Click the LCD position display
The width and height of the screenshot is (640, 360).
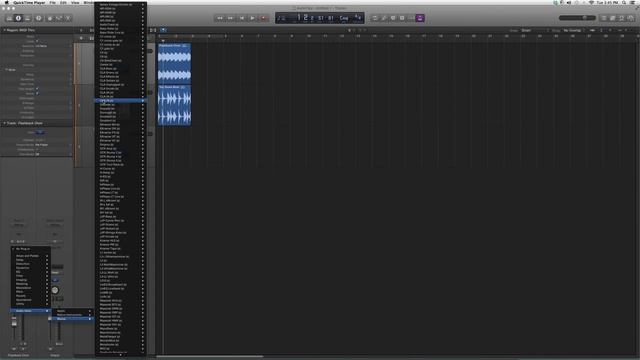320,18
